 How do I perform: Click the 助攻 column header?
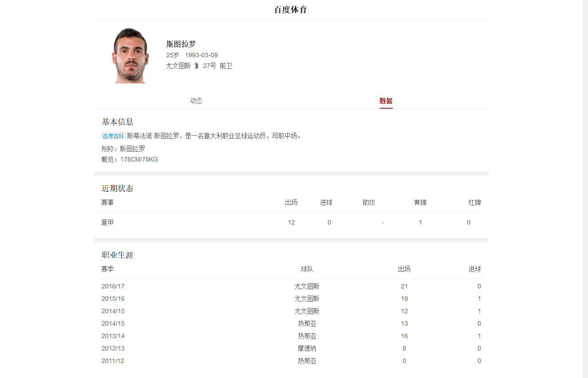click(368, 202)
